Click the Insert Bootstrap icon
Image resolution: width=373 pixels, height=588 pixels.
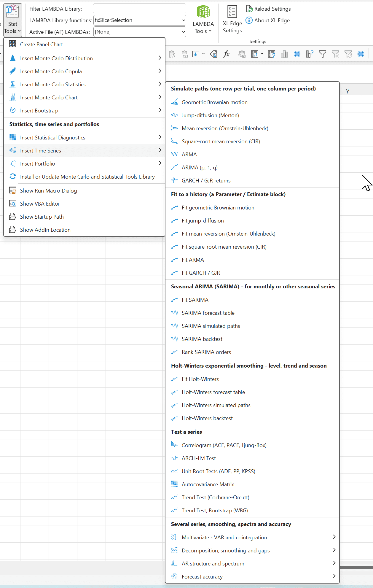point(13,110)
